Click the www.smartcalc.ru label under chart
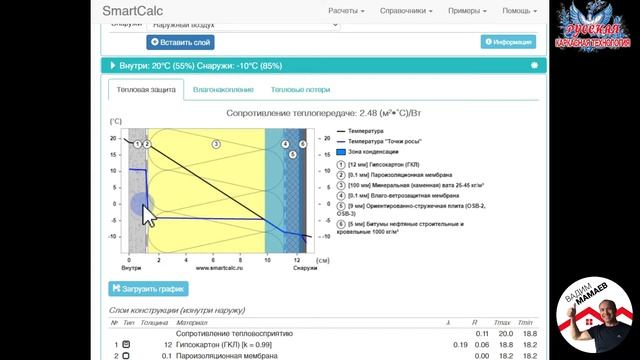The image size is (640, 360). (x=219, y=268)
